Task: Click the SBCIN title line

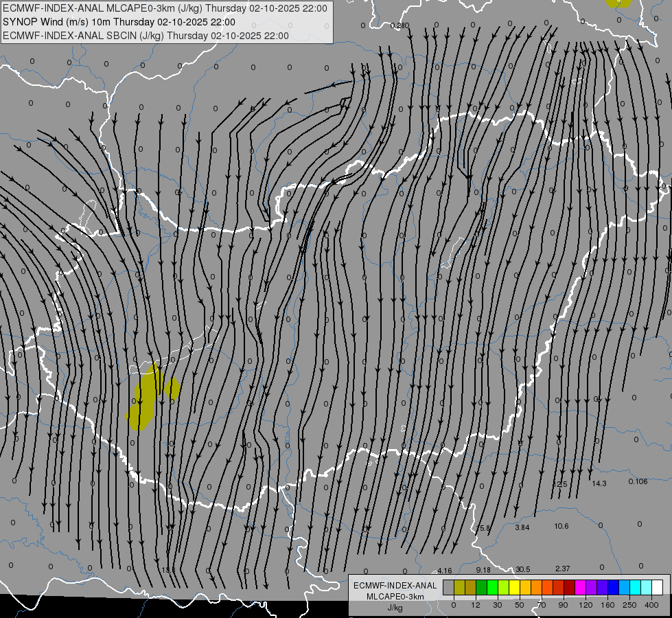Action: coord(146,36)
